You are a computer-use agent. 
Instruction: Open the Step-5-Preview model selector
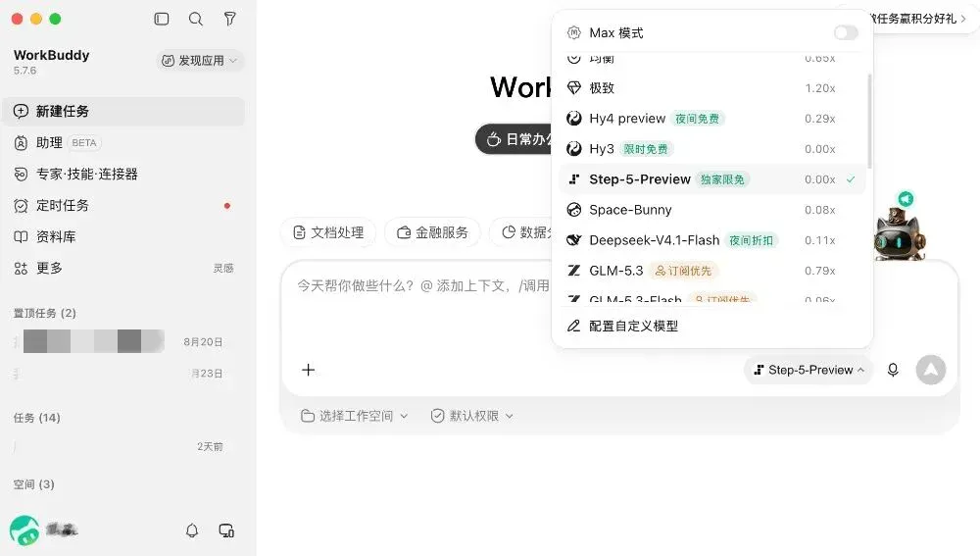(808, 371)
